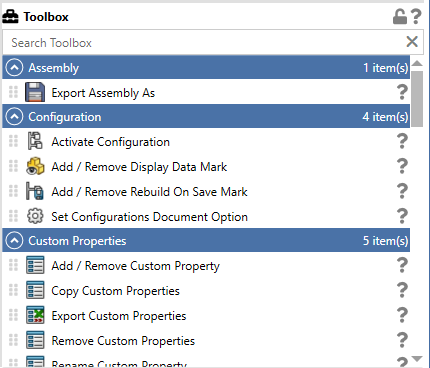Click the Activate Configuration icon
430x368 pixels.
click(x=35, y=141)
